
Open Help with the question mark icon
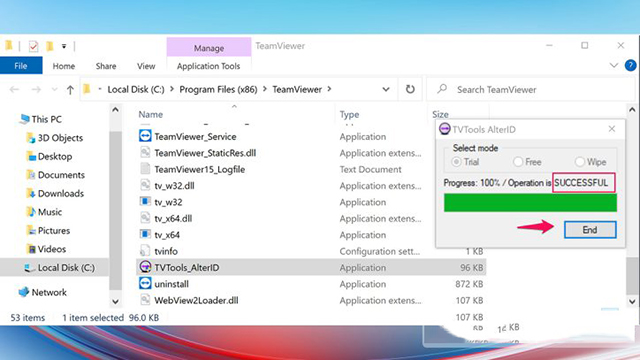click(x=630, y=65)
